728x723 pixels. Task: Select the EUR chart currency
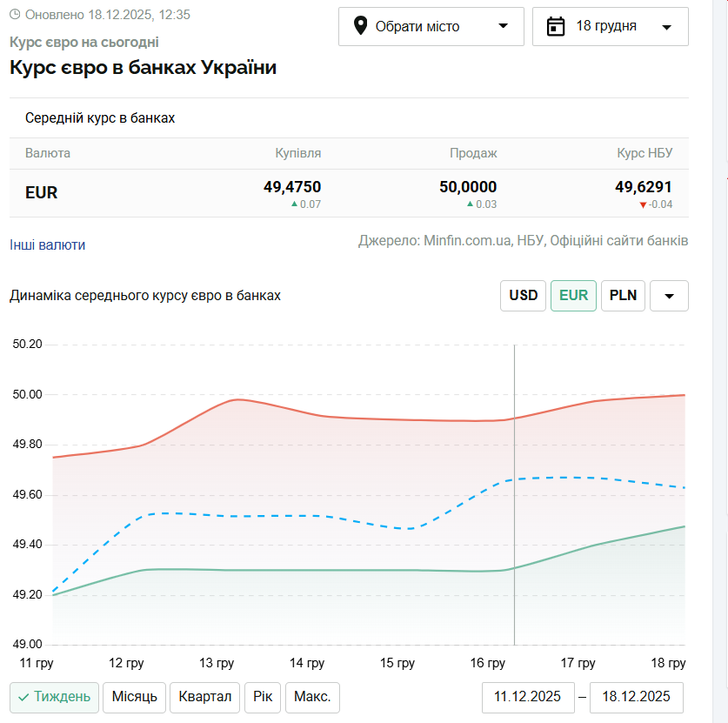573,296
